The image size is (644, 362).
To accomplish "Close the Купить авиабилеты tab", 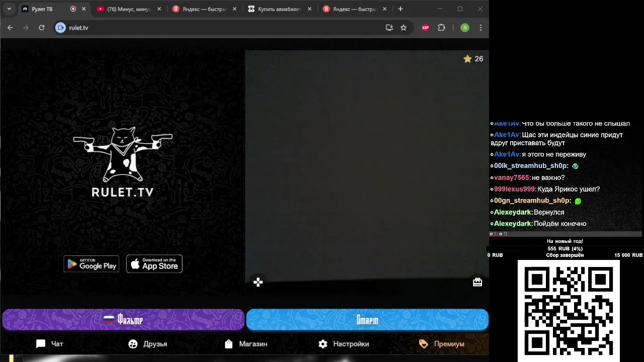I will coord(309,9).
